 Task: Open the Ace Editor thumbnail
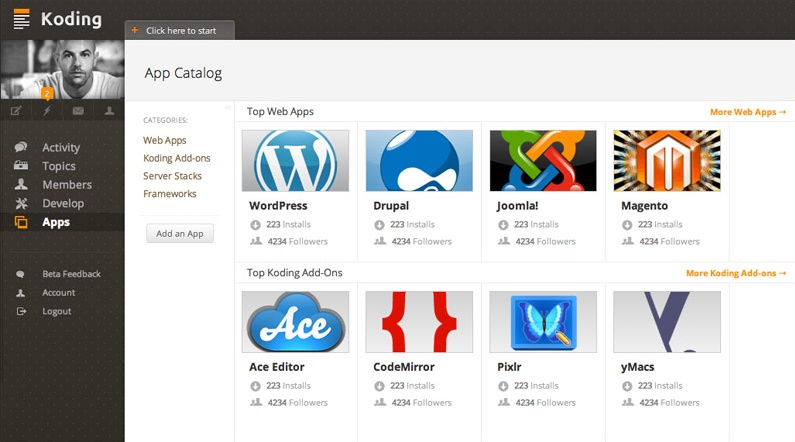[295, 322]
